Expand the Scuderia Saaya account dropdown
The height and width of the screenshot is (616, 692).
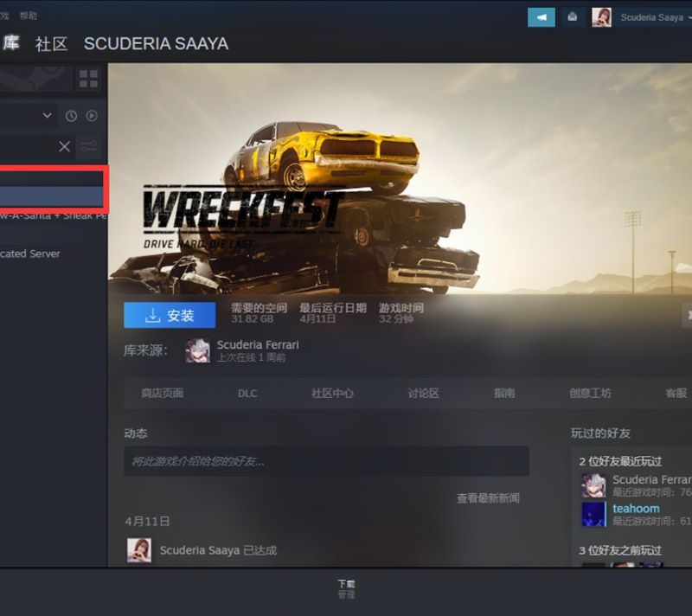click(656, 17)
